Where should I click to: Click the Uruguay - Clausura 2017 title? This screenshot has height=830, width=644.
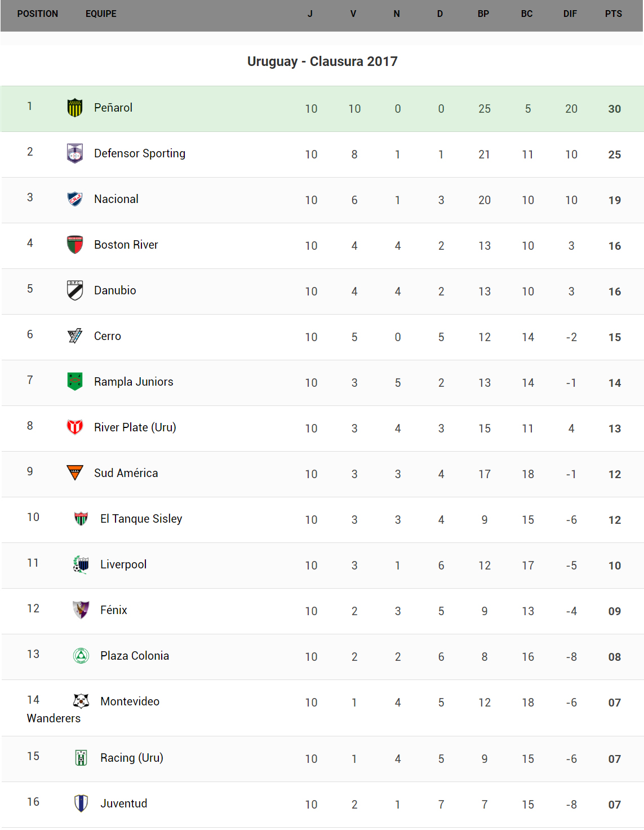tap(322, 61)
